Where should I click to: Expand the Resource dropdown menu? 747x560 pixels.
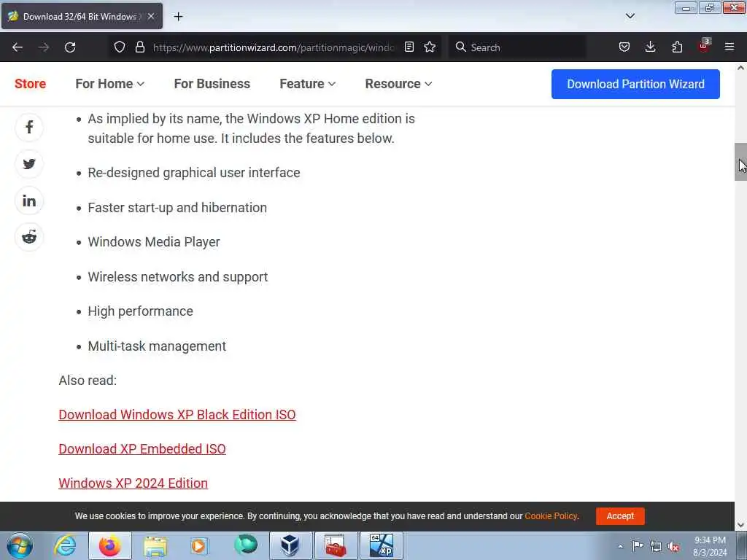pos(398,84)
